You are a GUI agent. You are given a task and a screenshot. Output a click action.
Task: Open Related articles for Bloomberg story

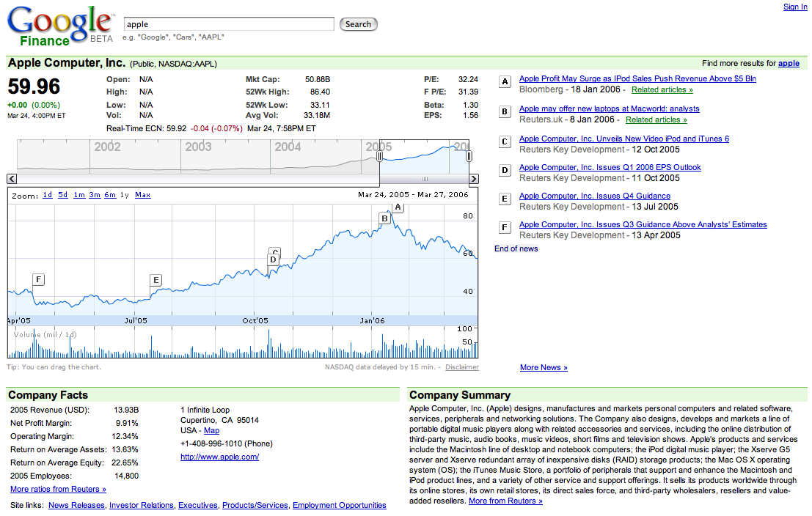click(662, 90)
